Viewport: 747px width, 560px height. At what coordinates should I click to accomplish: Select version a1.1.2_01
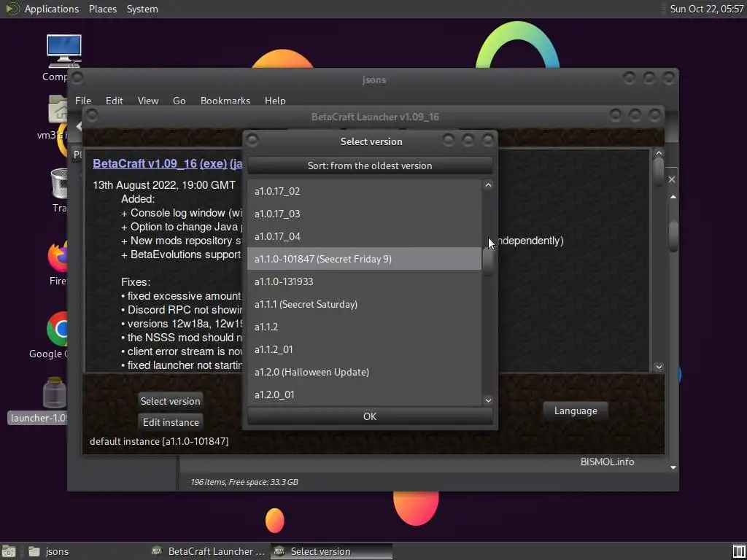click(364, 349)
